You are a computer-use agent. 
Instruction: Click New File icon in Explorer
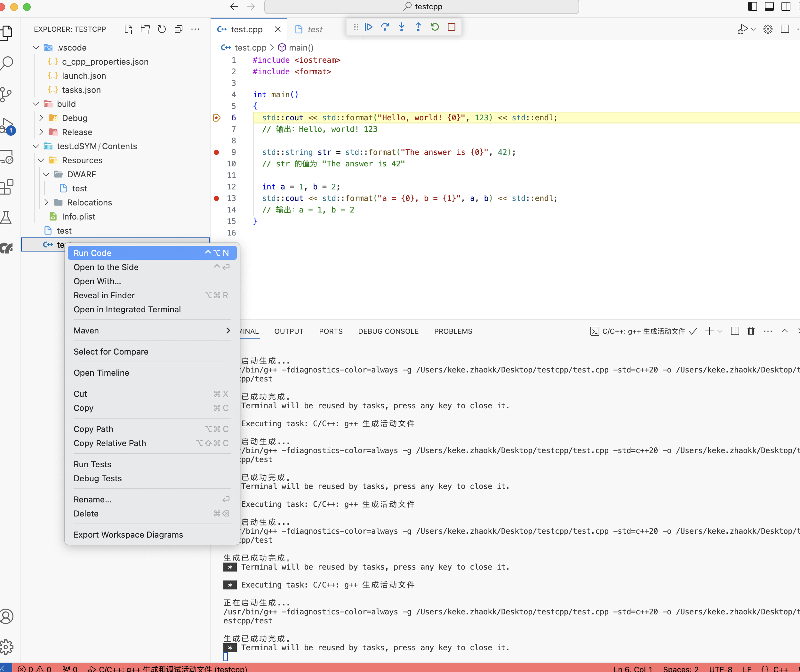129,29
